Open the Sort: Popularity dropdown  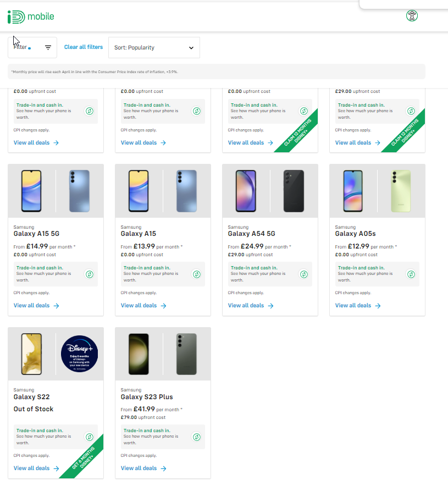[154, 48]
